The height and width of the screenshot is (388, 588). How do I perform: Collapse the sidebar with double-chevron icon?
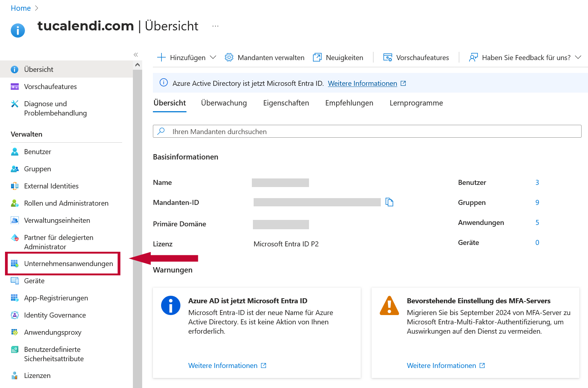pos(136,55)
